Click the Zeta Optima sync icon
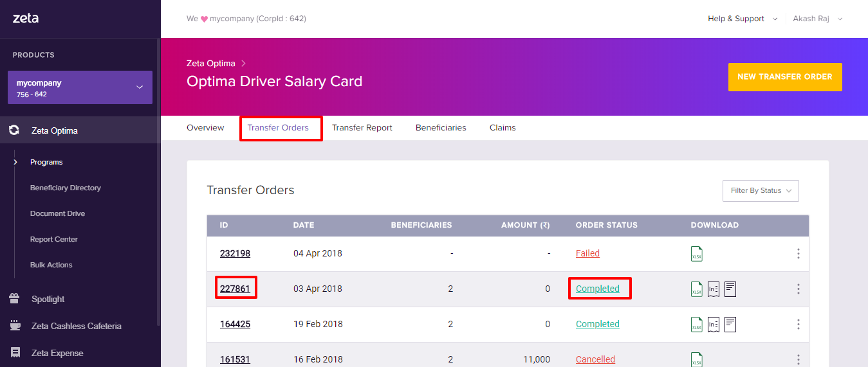 14,130
